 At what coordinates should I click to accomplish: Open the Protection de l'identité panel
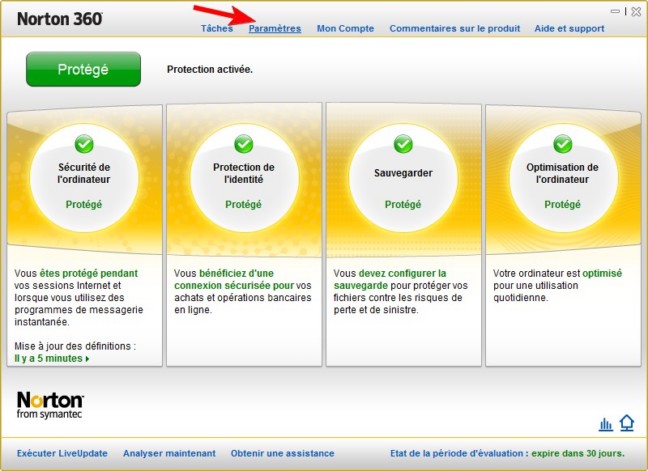244,235
